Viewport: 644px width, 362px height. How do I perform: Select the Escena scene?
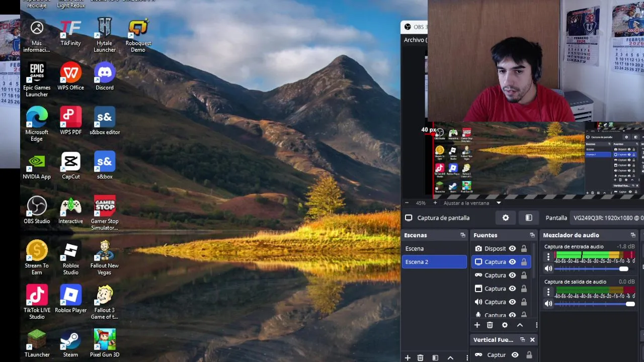click(x=434, y=248)
